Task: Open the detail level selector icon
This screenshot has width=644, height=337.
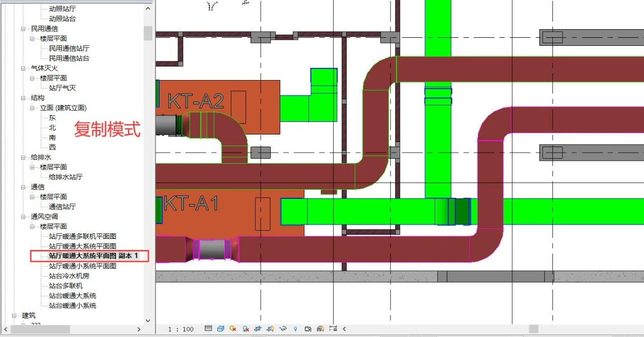Action: pyautogui.click(x=208, y=329)
